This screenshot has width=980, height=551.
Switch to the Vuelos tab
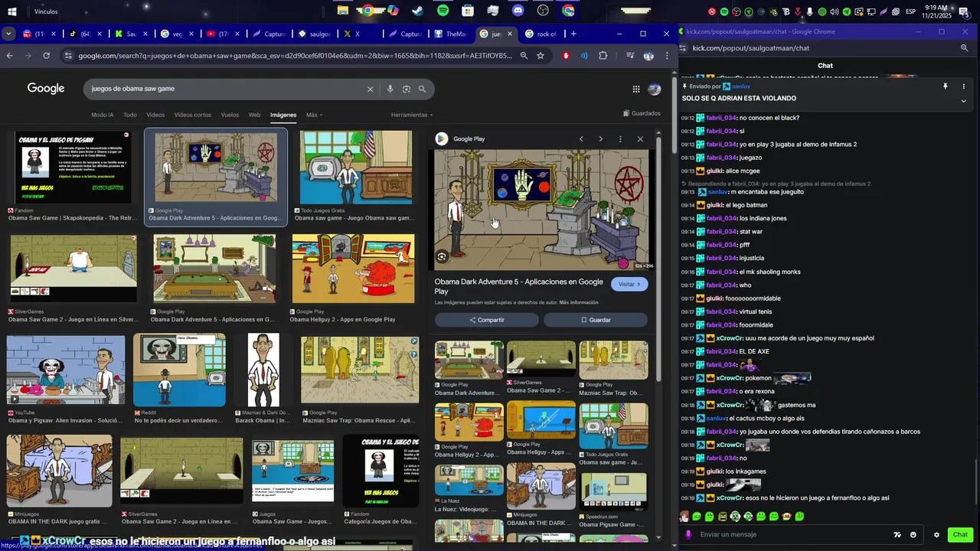click(230, 115)
